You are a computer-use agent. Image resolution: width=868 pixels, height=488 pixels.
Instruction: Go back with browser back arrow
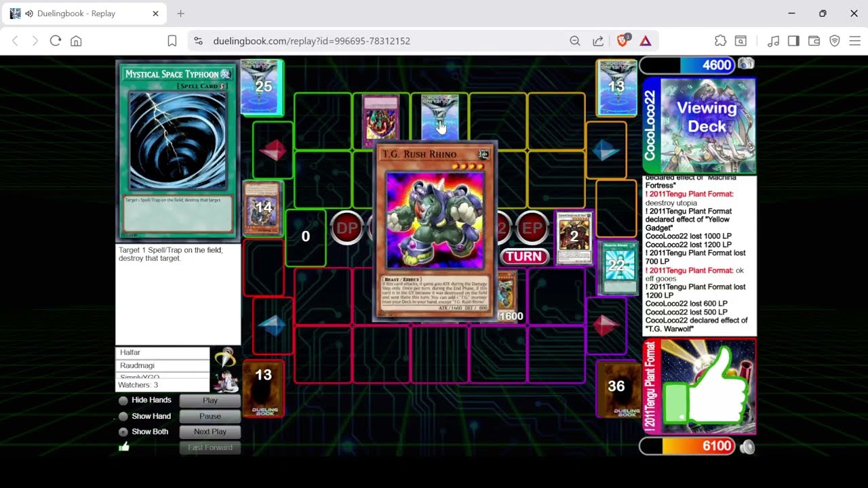tap(15, 41)
